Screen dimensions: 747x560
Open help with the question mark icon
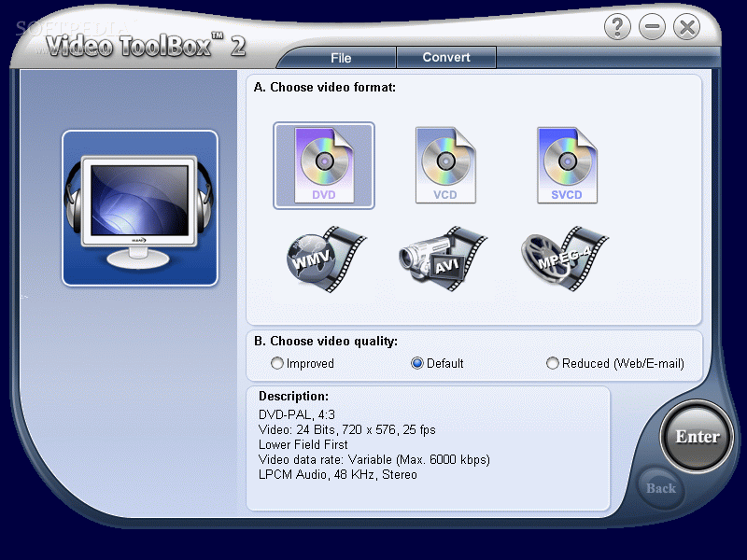(x=617, y=27)
